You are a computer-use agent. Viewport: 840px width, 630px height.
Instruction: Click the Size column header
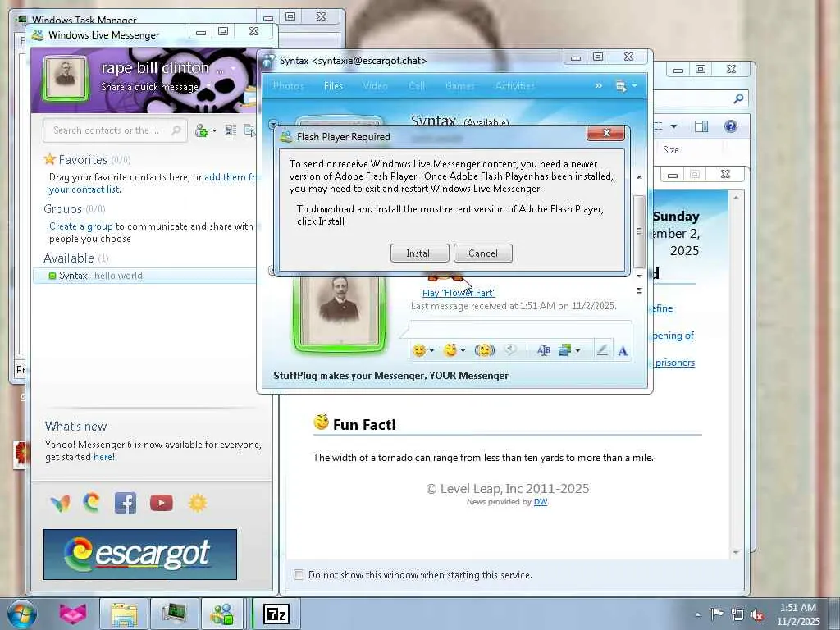(x=671, y=150)
